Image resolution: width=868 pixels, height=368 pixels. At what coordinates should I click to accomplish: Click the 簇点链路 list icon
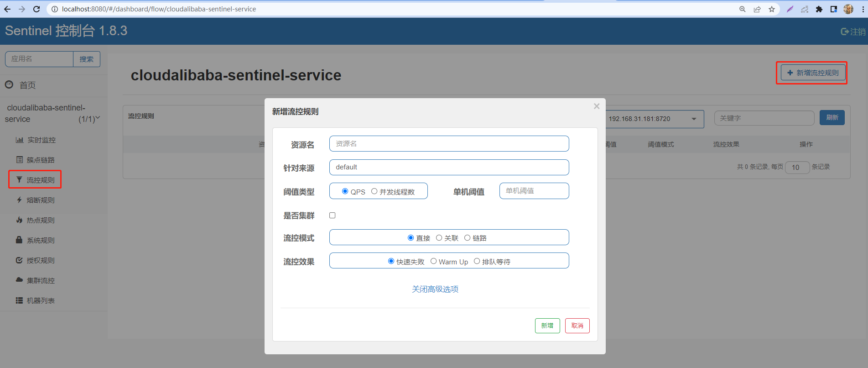[20, 160]
